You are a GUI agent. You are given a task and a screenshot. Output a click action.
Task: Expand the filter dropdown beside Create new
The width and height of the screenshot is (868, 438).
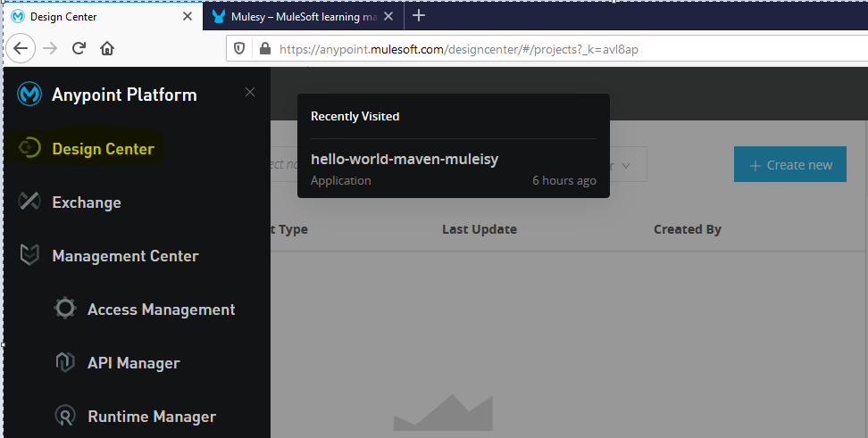[626, 165]
